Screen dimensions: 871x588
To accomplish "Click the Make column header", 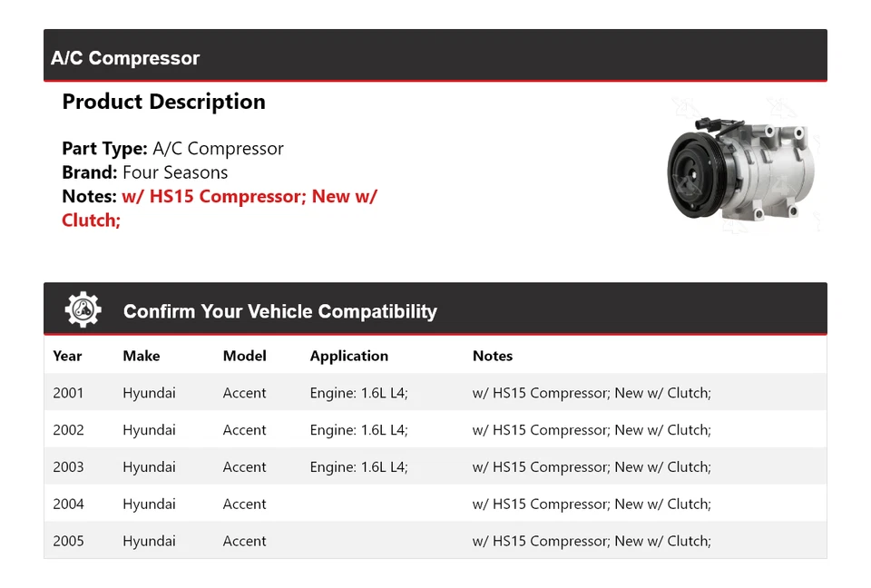I will click(142, 356).
